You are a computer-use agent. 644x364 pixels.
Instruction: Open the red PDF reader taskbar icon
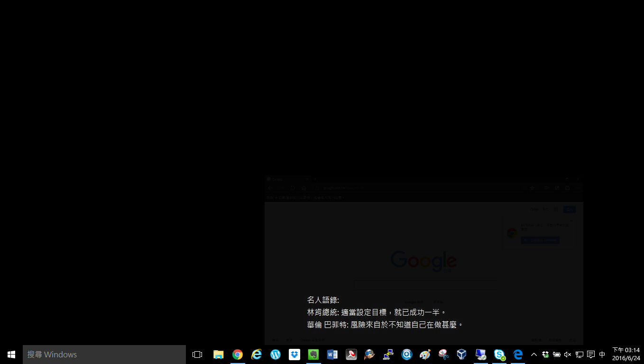coord(351,355)
